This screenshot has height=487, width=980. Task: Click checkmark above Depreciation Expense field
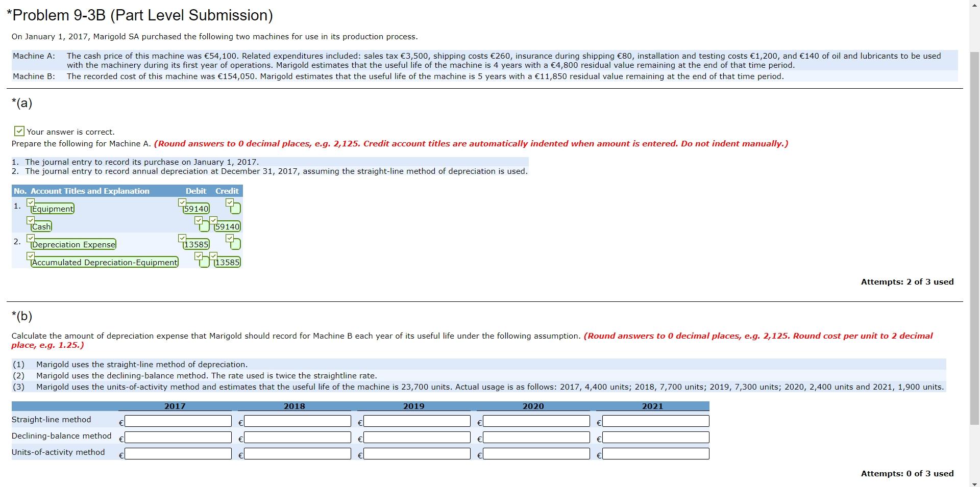[31, 238]
